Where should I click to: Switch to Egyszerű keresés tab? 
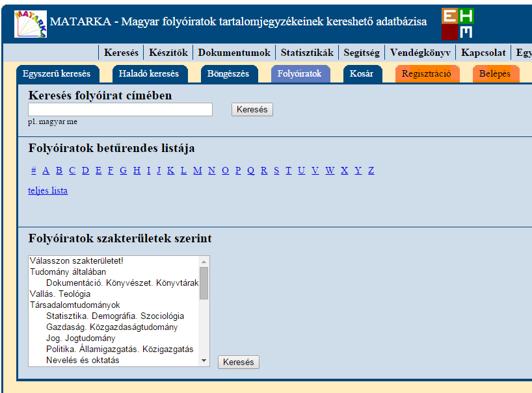click(x=57, y=73)
